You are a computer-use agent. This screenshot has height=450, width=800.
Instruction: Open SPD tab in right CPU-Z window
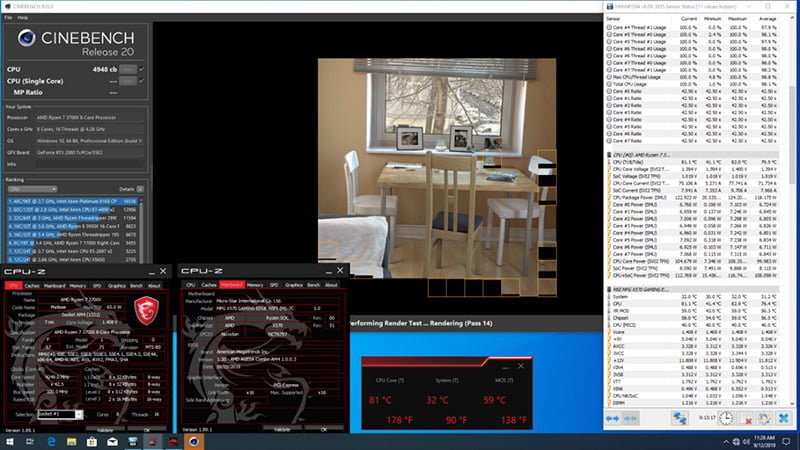click(274, 285)
